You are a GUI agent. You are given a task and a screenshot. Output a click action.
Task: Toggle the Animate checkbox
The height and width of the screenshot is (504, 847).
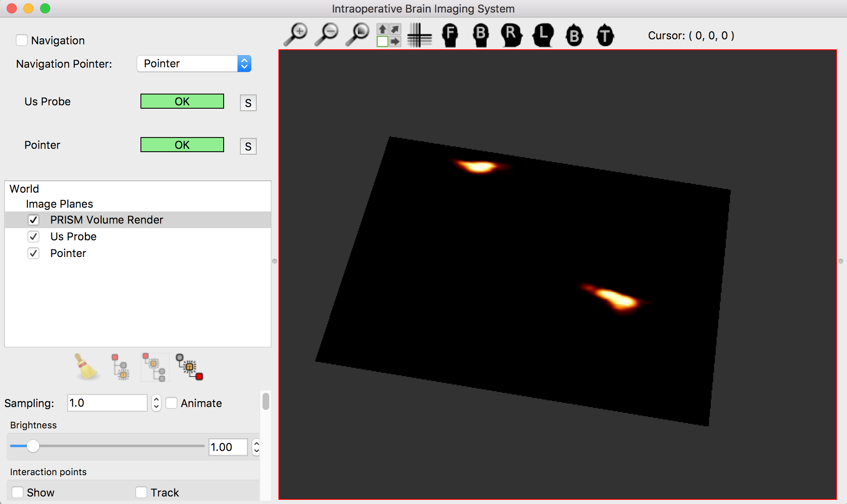pyautogui.click(x=172, y=403)
